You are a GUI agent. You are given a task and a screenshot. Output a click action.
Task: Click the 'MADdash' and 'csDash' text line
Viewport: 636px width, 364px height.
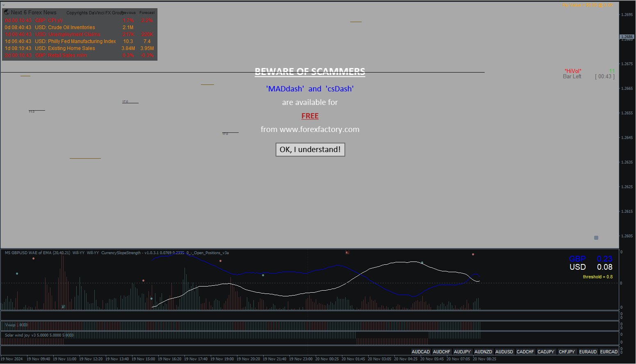click(x=310, y=89)
